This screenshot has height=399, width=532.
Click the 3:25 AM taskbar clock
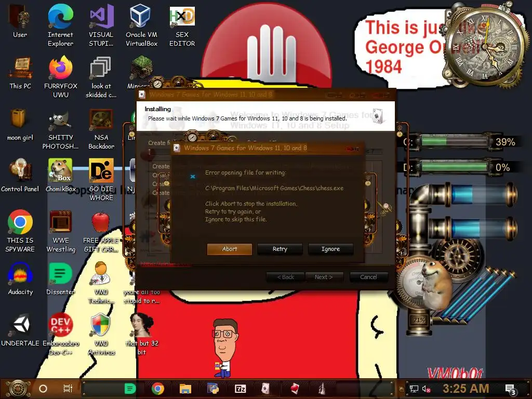click(x=466, y=389)
